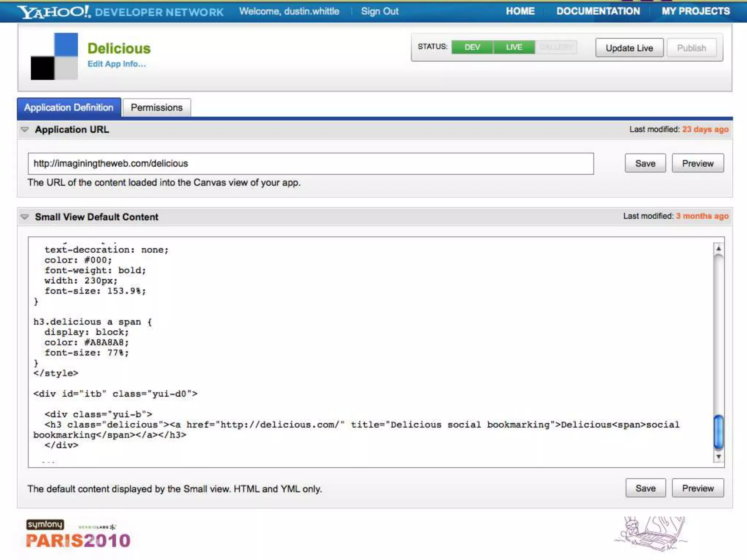
Task: Switch to the Permissions tab
Action: click(x=156, y=108)
